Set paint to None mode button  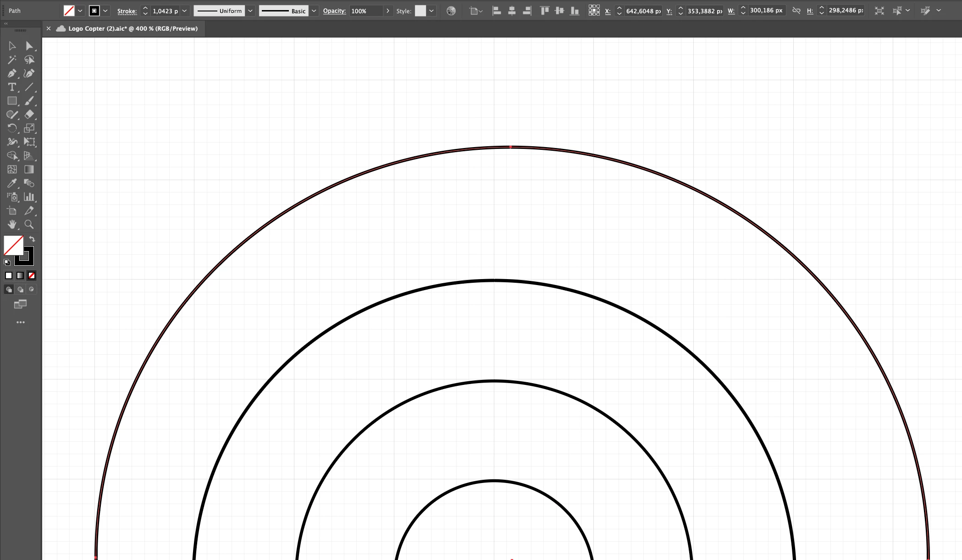[x=32, y=275]
